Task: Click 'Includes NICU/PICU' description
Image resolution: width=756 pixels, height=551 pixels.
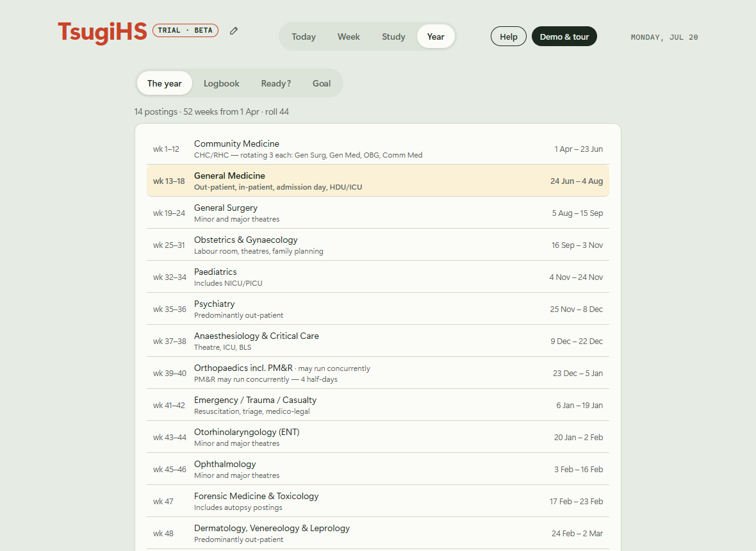Action: pos(229,283)
